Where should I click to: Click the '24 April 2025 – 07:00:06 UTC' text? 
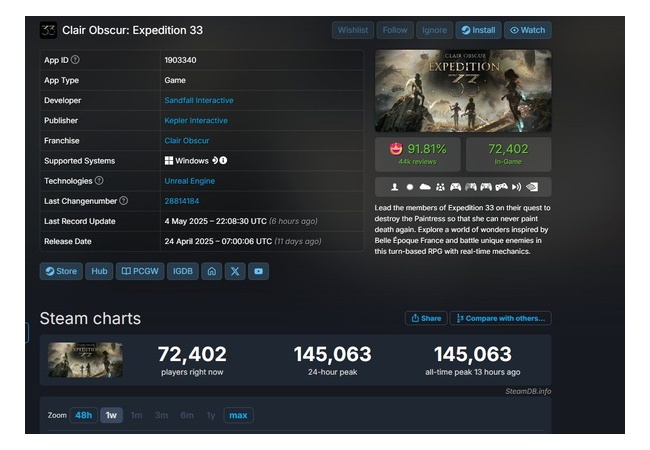click(x=218, y=241)
